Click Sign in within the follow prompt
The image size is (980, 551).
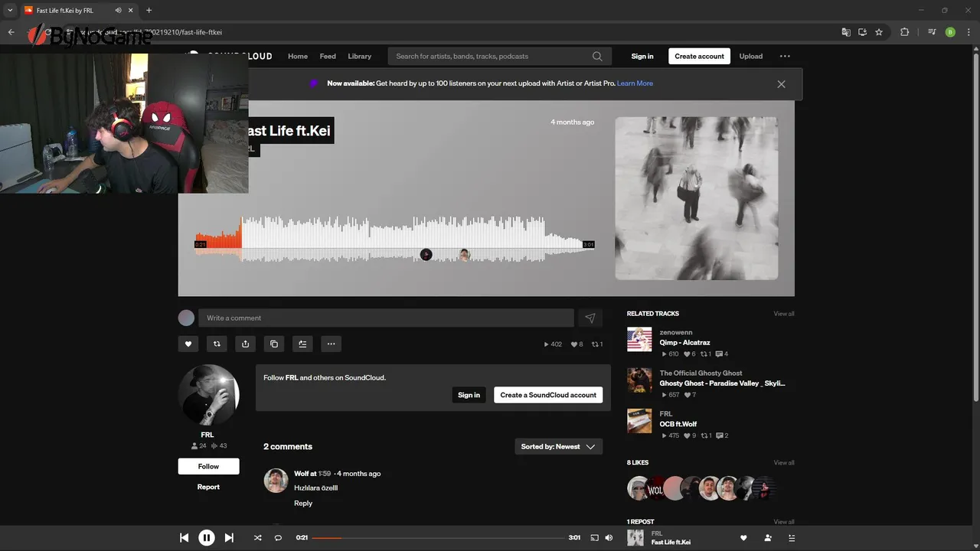469,395
